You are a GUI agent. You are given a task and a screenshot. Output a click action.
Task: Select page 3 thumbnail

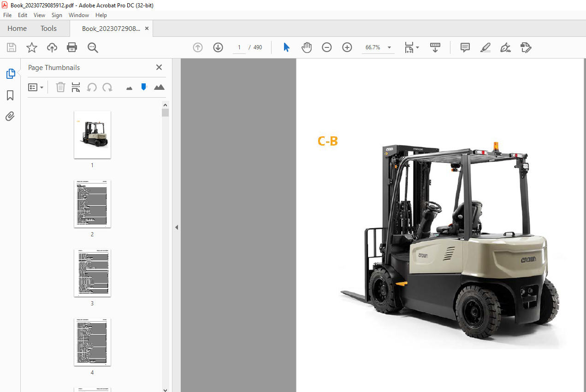92,273
